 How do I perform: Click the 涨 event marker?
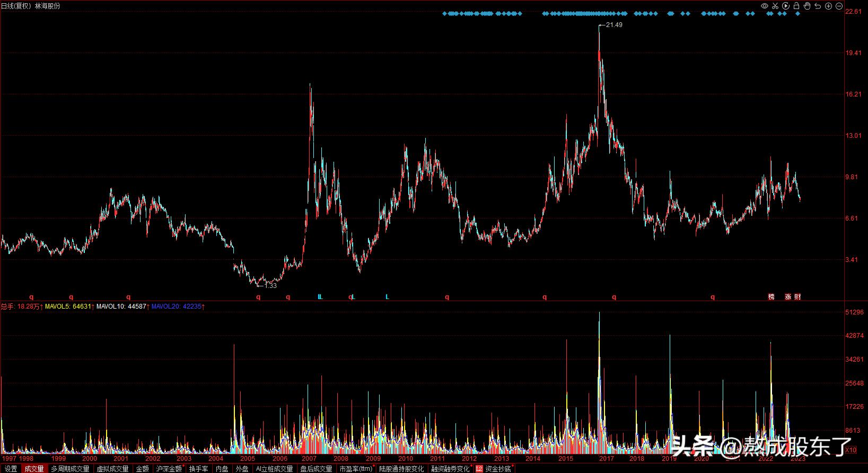point(788,297)
